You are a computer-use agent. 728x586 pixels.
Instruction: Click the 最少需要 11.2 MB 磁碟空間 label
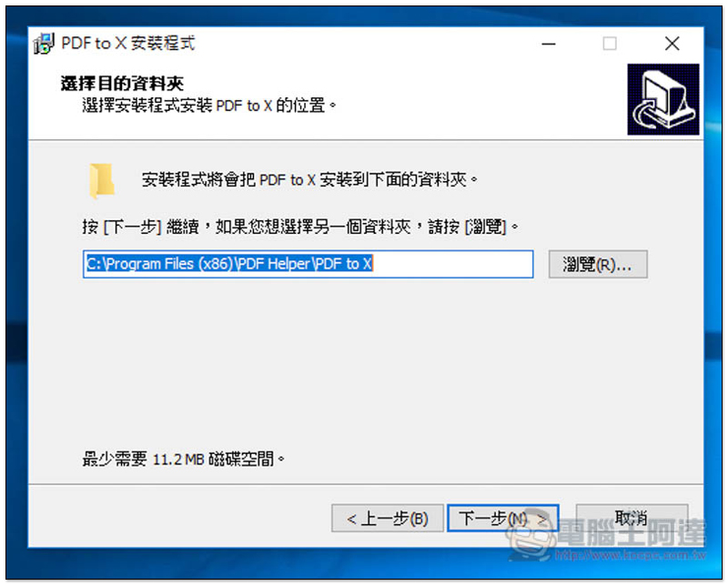184,460
